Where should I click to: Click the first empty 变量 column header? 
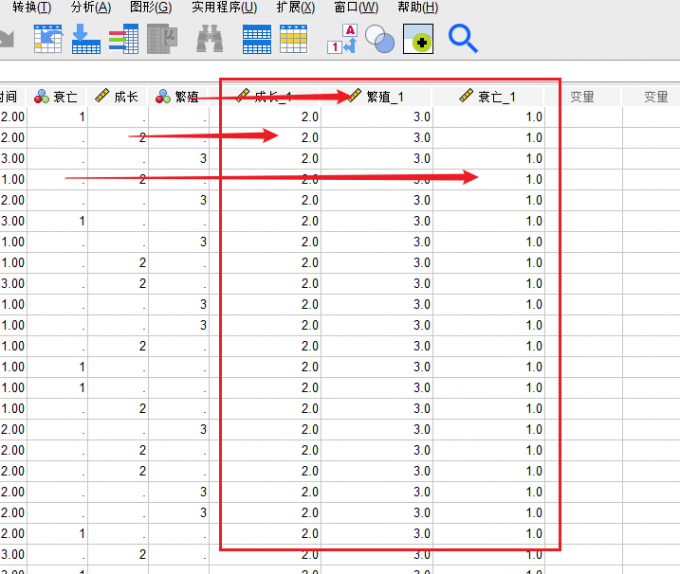click(x=582, y=96)
